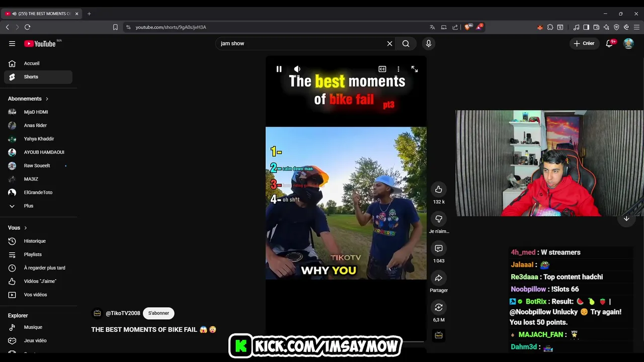Toggle closed captions on the Short
The height and width of the screenshot is (362, 644).
pos(382,69)
